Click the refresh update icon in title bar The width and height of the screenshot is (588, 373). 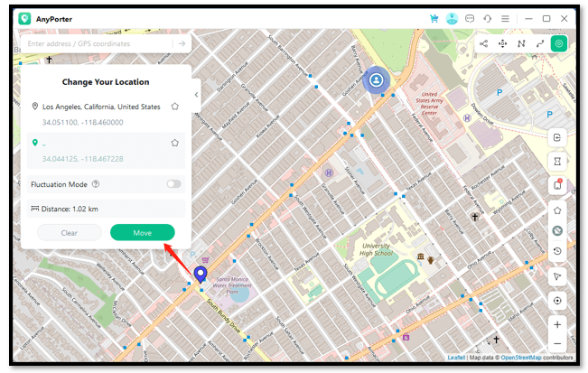point(487,19)
